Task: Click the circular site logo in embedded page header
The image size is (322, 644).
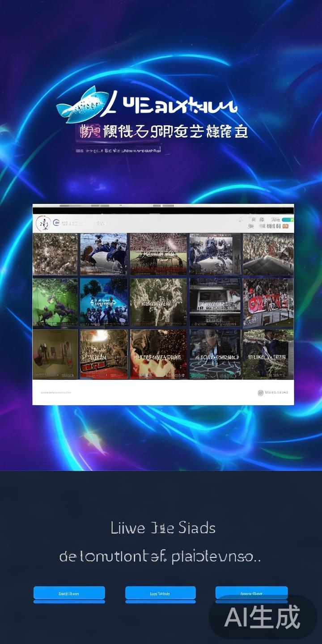Action: tap(43, 223)
